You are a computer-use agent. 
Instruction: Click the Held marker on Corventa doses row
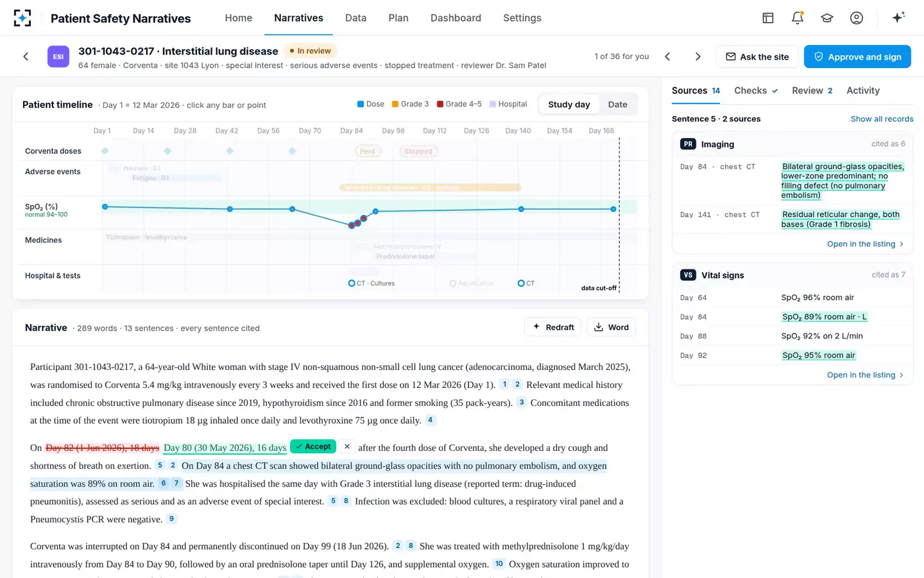coord(368,152)
